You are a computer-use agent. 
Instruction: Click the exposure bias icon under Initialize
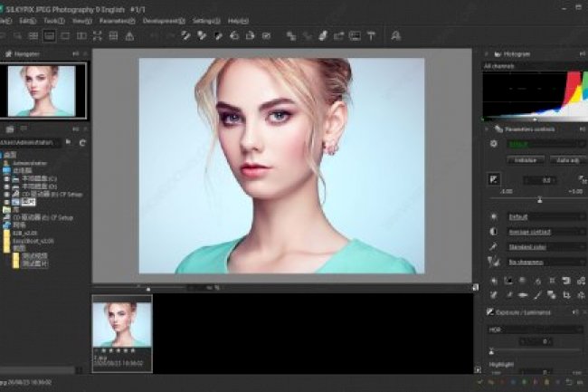pyautogui.click(x=494, y=179)
